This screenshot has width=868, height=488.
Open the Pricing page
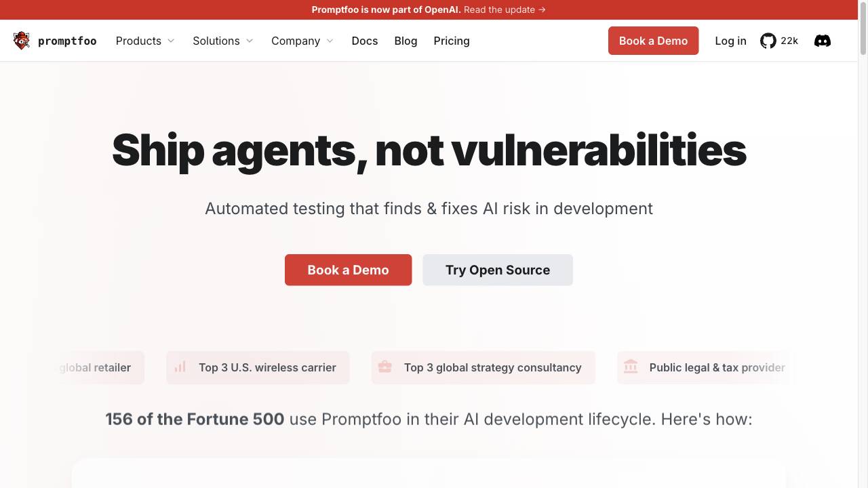[452, 41]
